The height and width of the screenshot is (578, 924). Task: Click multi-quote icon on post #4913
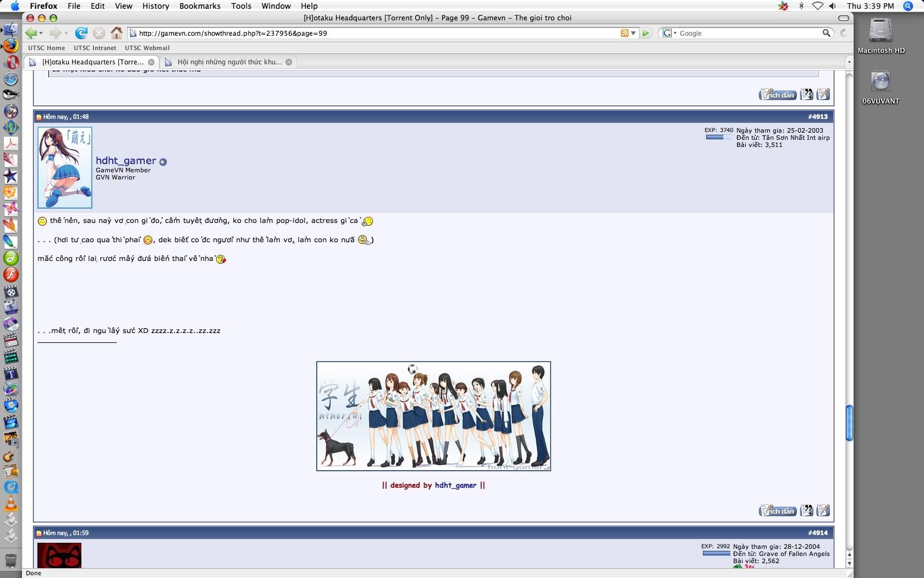806,511
